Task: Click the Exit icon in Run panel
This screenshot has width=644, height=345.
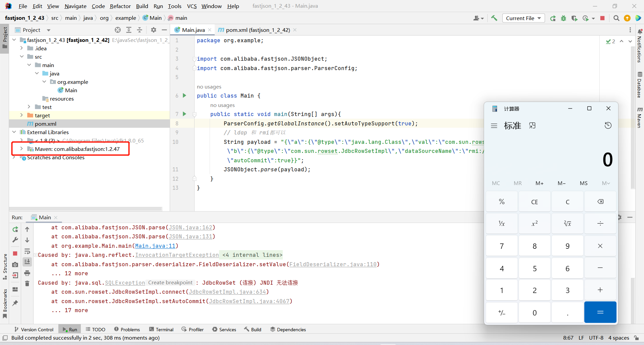Action: pos(15,275)
